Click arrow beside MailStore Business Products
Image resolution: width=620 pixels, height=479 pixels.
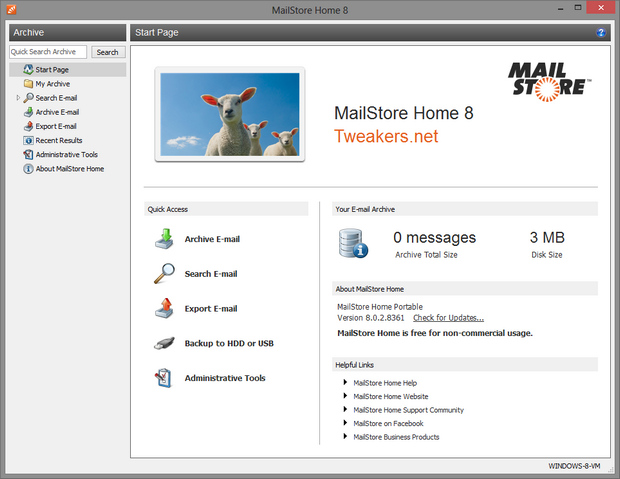click(x=345, y=436)
